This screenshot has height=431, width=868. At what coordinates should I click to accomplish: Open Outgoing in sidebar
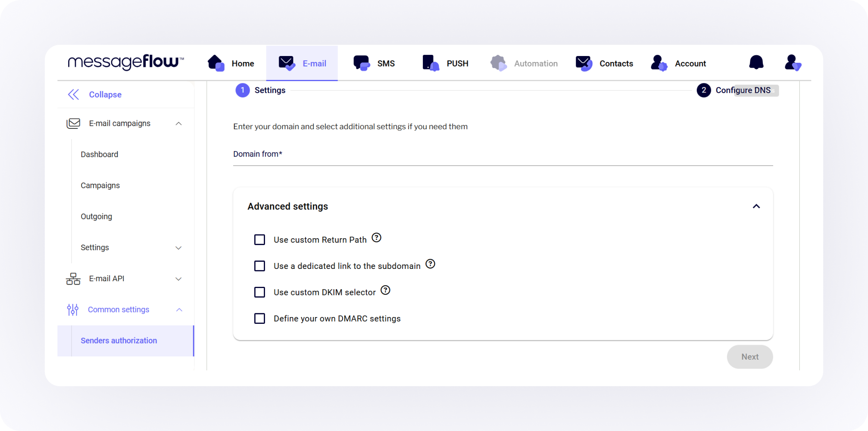coord(96,216)
